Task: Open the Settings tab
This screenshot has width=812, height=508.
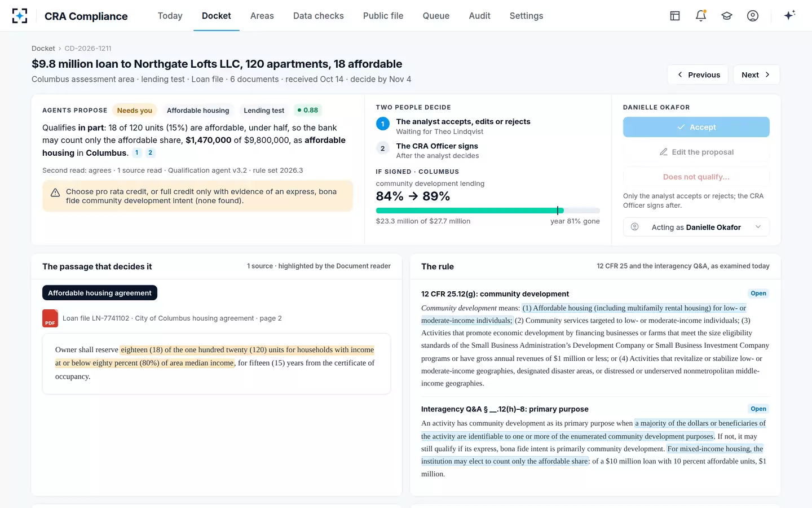Action: 527,16
